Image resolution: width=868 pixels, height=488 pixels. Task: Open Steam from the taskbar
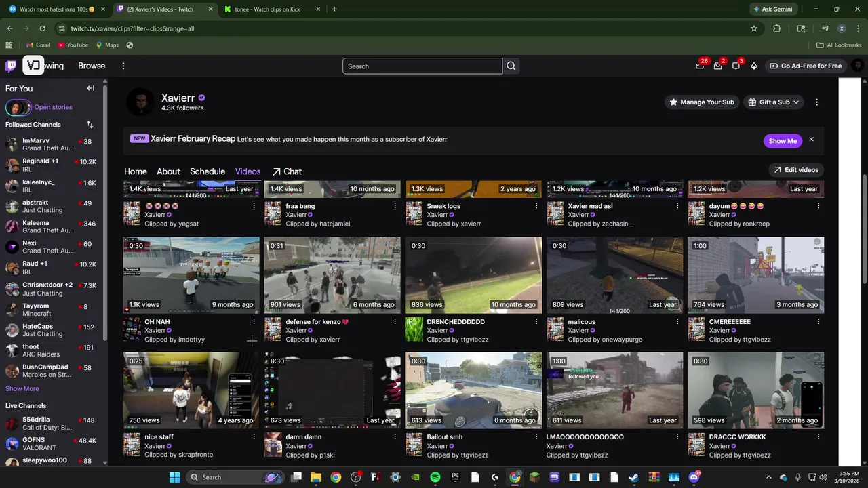click(634, 477)
